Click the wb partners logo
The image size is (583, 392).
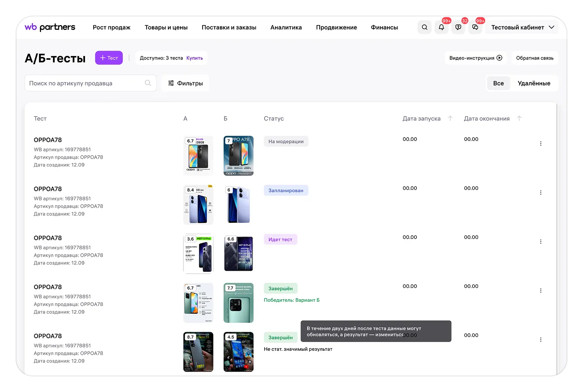tap(50, 27)
